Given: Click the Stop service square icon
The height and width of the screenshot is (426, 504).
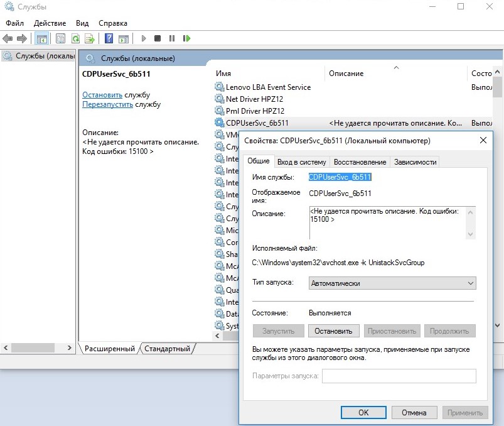Looking at the screenshot, I should 158,38.
